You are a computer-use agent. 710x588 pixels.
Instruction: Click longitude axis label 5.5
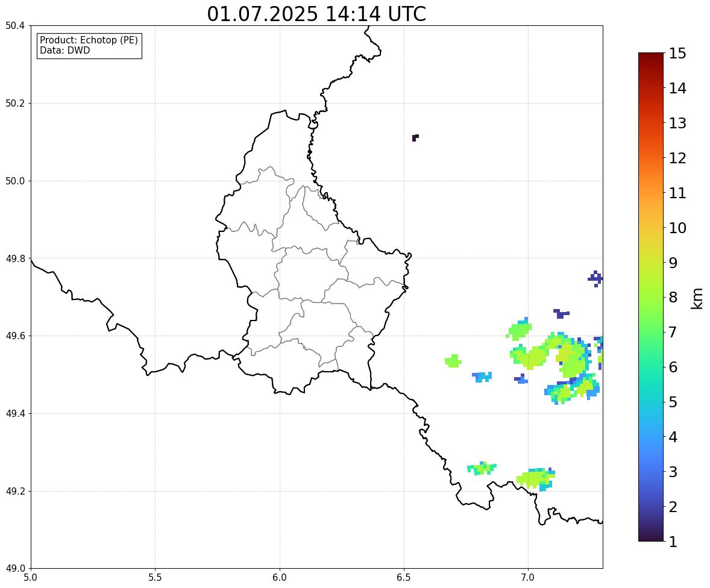pyautogui.click(x=155, y=578)
